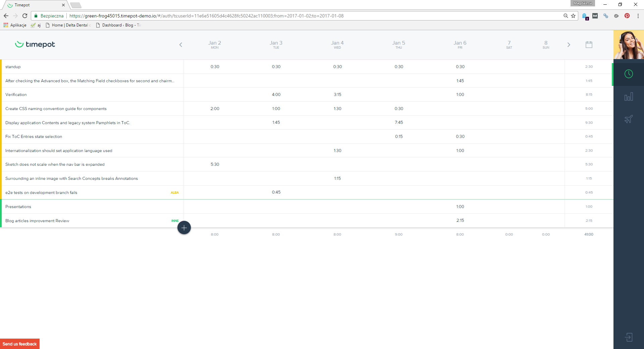Select the Jan 4 Wednesday column header
This screenshot has width=644, height=349.
(337, 44)
